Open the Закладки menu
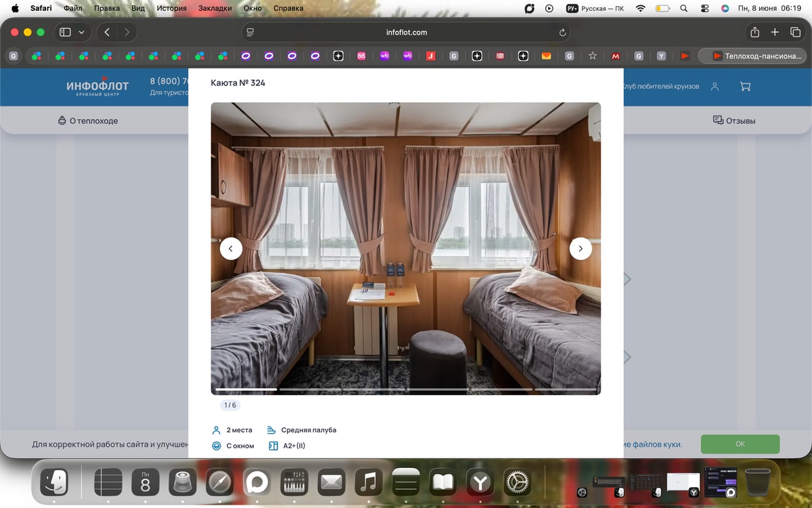 pos(215,8)
